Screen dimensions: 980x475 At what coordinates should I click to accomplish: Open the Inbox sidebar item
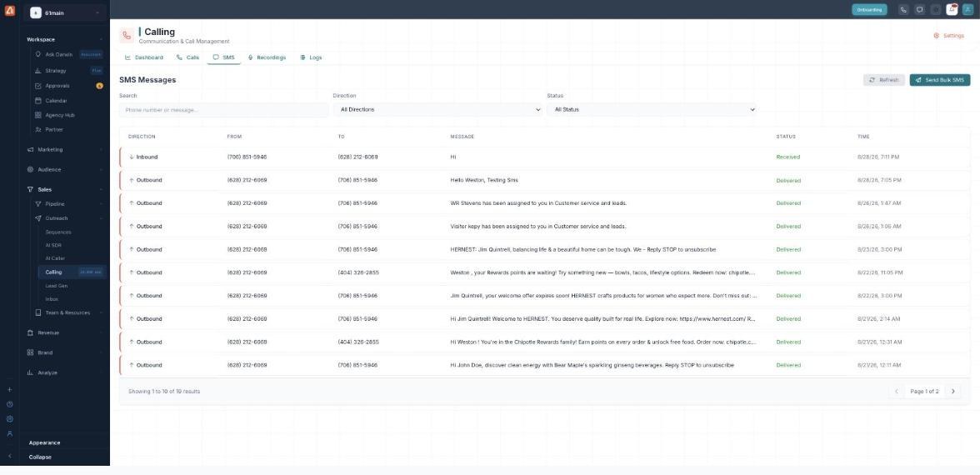pos(52,299)
